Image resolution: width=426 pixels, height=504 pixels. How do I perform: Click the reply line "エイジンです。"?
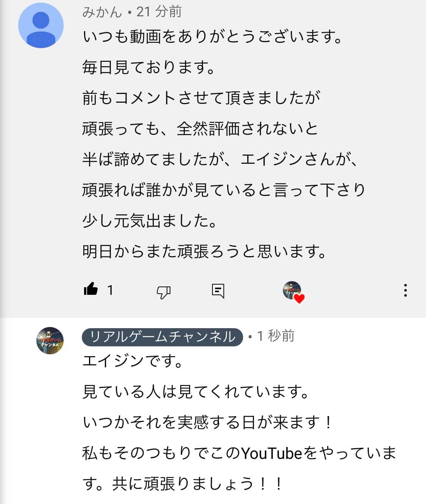pyautogui.click(x=133, y=361)
